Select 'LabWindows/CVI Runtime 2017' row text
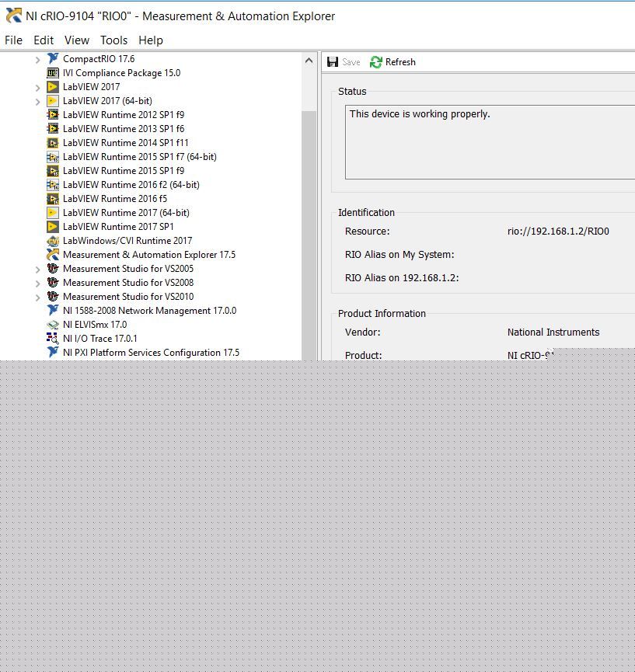635x672 pixels. coord(127,241)
